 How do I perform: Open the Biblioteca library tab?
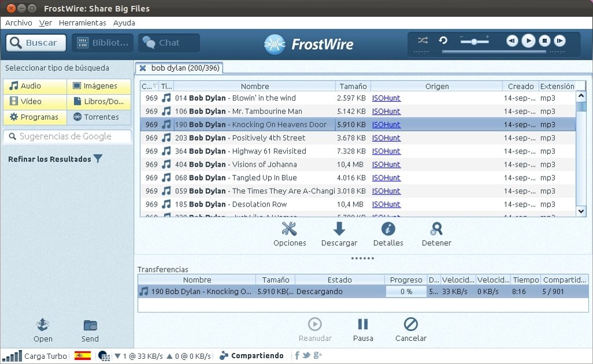[x=103, y=43]
